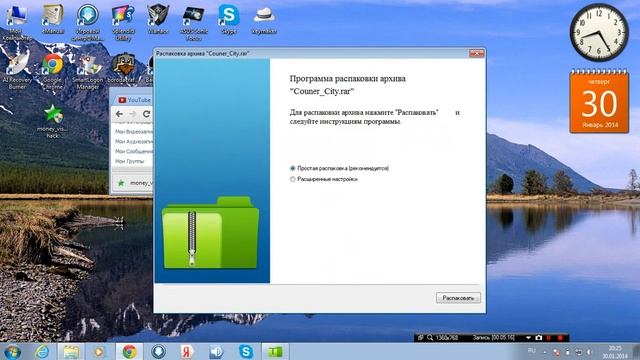Screen dimensions: 640x360
Task: Open Мои Аудиозаписи in Chrome page
Action: (133, 141)
